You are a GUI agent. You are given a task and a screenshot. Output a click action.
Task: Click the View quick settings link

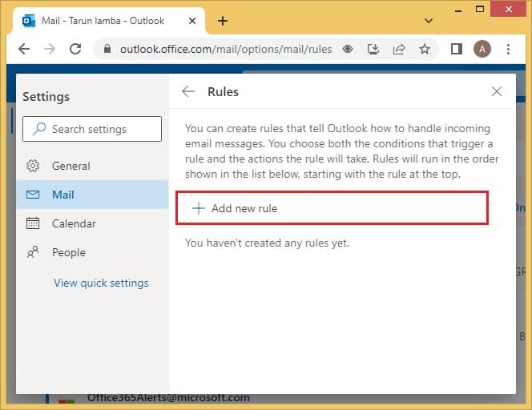[x=101, y=283]
